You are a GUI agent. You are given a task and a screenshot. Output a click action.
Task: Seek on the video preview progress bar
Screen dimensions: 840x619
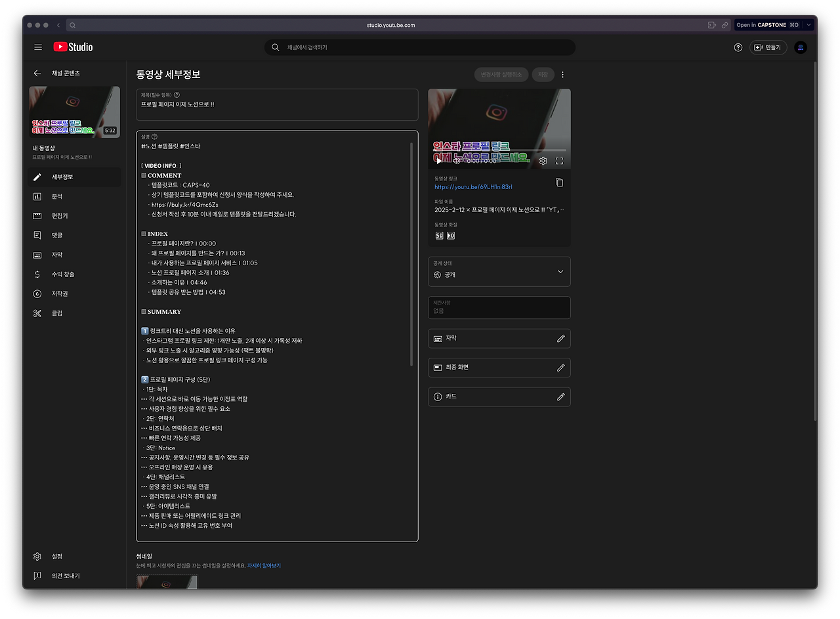tap(499, 151)
